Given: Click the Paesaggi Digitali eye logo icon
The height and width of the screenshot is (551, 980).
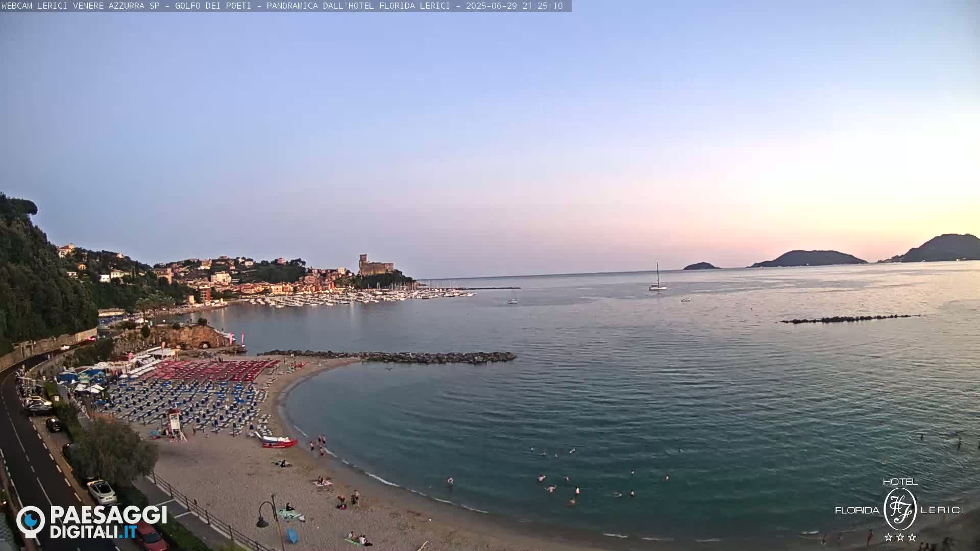Looking at the screenshot, I should pyautogui.click(x=31, y=521).
